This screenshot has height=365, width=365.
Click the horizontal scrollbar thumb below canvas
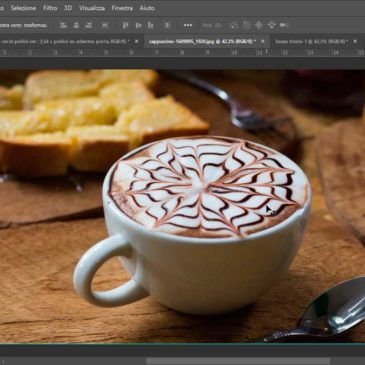click(x=238, y=361)
